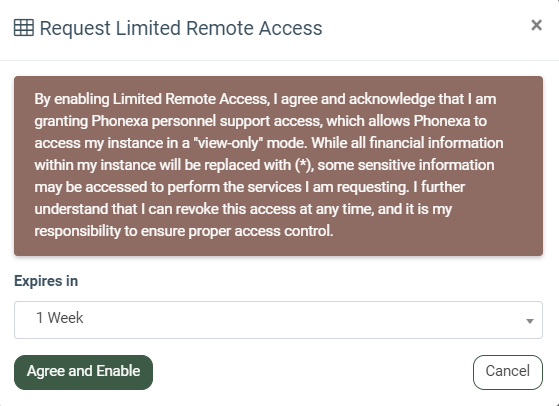The height and width of the screenshot is (406, 559).
Task: Click the Cancel button
Action: [x=508, y=372]
